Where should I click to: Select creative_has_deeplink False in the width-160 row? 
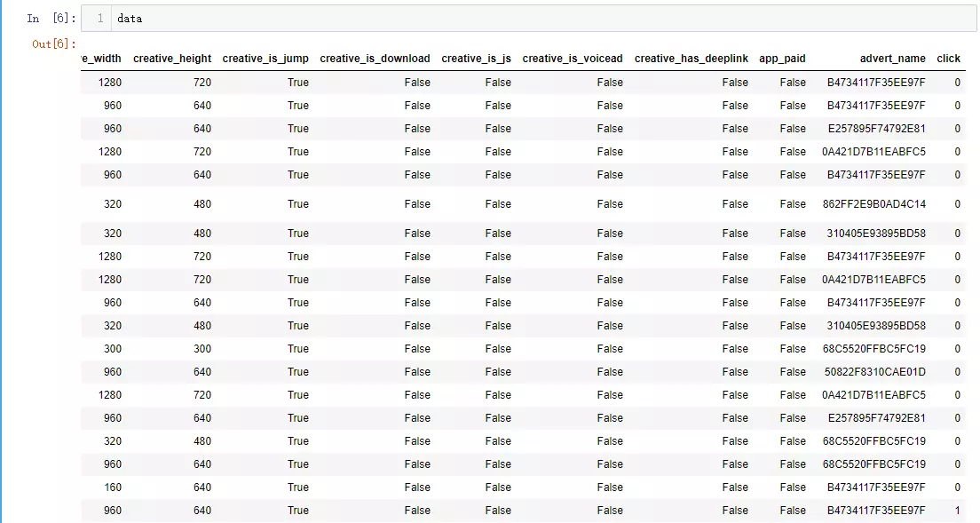[x=735, y=487]
